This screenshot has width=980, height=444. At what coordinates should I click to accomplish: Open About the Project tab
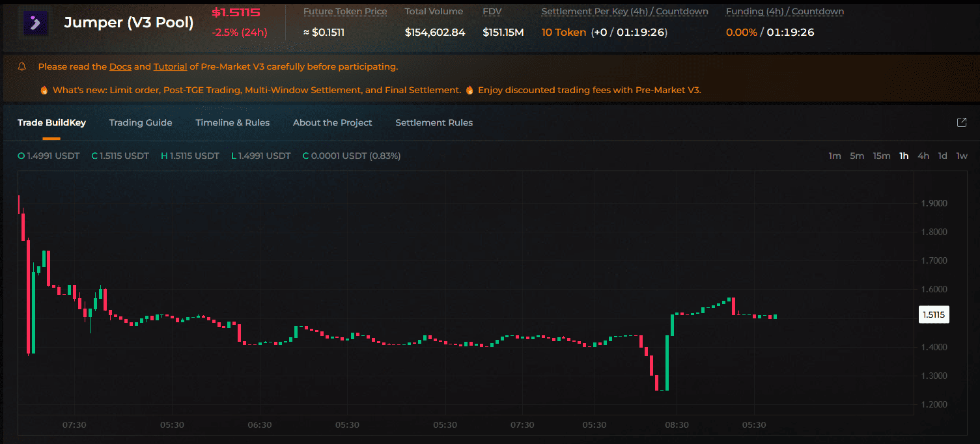(x=333, y=122)
